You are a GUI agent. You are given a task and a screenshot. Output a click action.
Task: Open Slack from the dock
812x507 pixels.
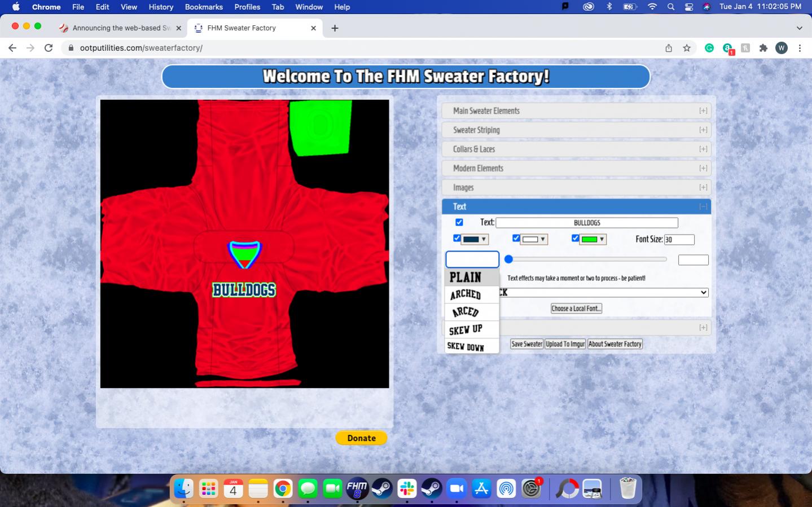tap(407, 488)
